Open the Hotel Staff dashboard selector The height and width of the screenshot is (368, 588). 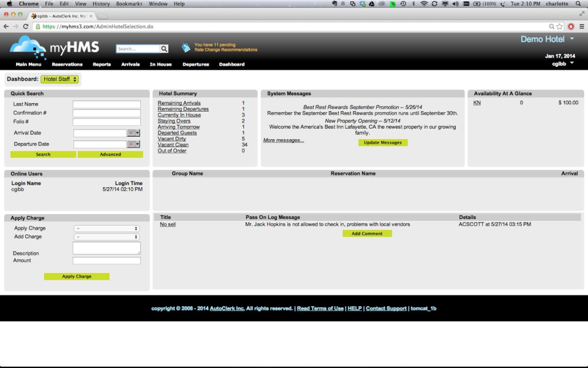60,79
